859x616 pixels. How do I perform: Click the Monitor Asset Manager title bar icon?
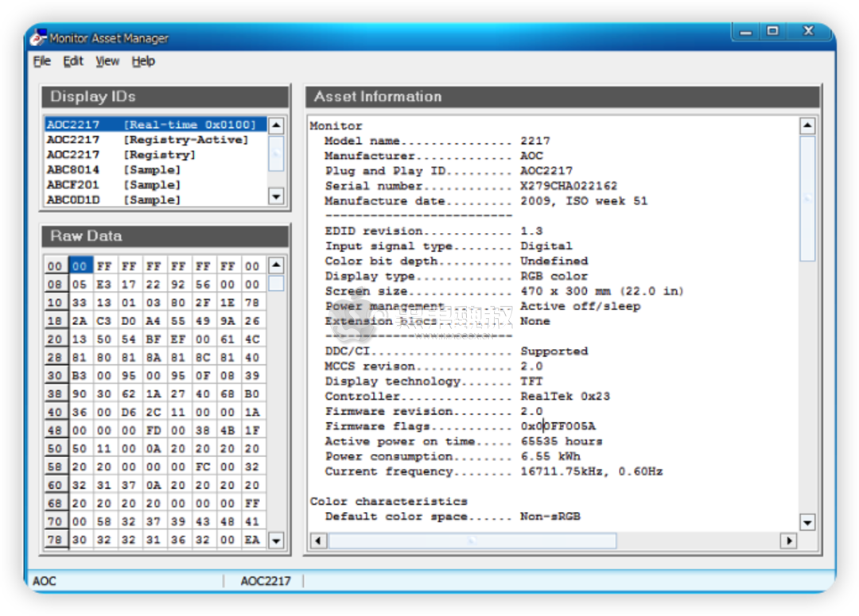(37, 37)
